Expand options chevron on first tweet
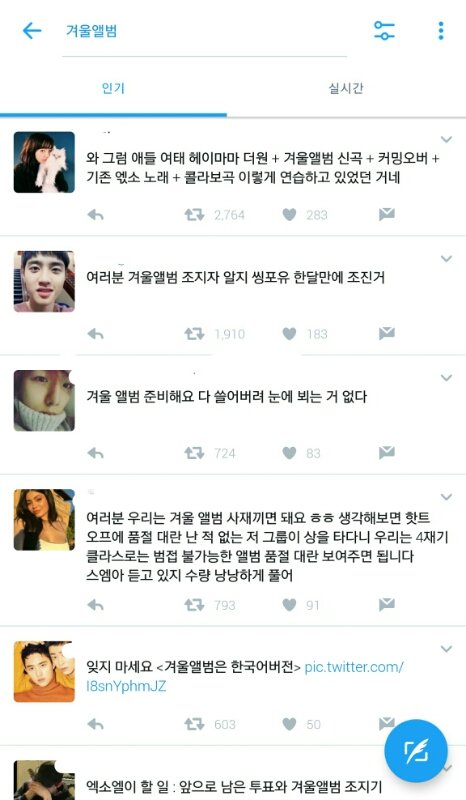The height and width of the screenshot is (800, 466). [446, 139]
